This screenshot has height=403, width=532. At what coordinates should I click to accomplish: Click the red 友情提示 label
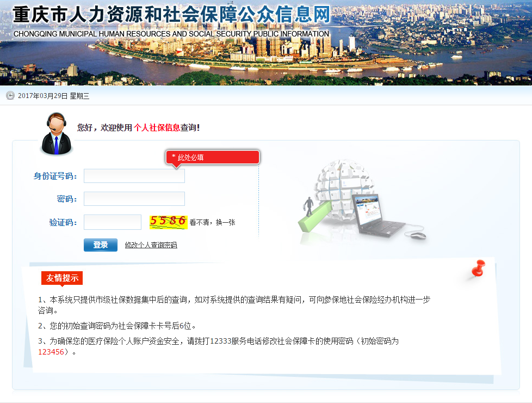pyautogui.click(x=62, y=278)
